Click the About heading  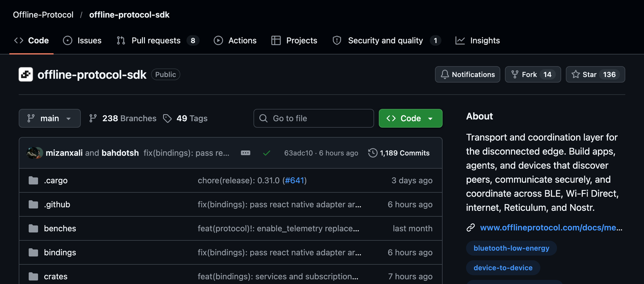479,116
